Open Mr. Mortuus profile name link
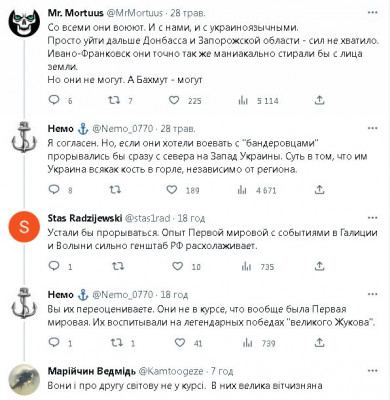 point(76,13)
